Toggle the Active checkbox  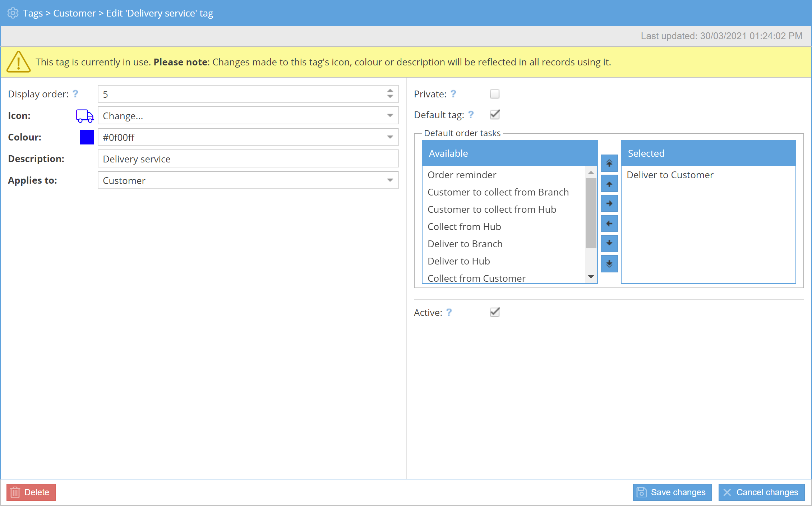click(494, 312)
